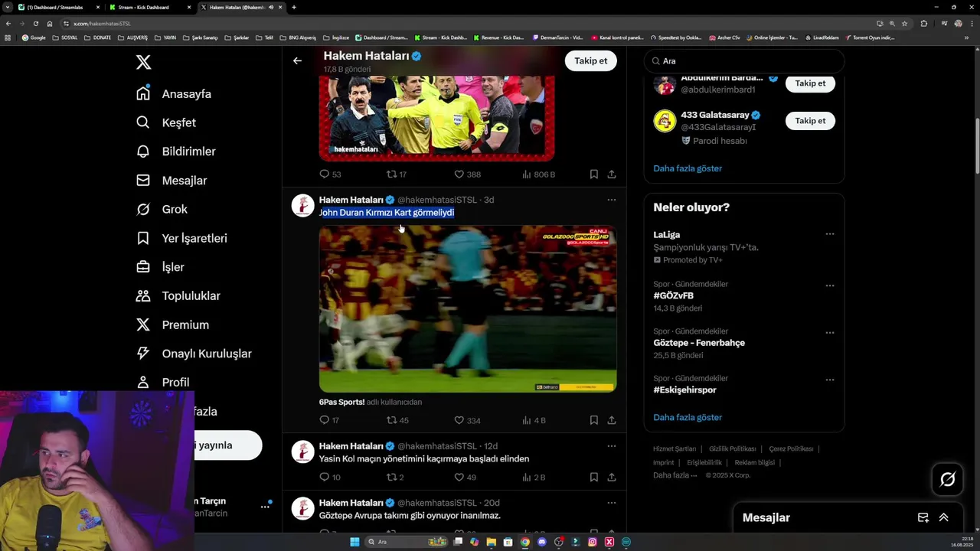Reload page with browser refresh button
Screen dimensions: 980x551
35,23
